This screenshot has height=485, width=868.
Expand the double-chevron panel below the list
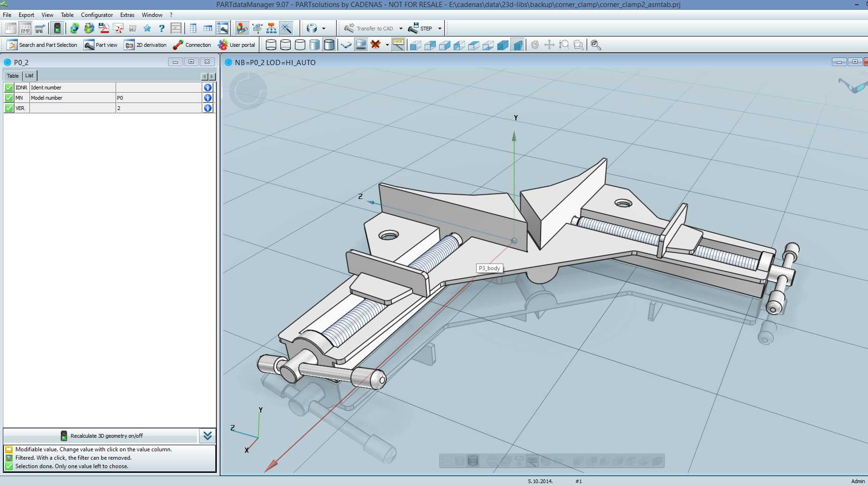point(207,436)
